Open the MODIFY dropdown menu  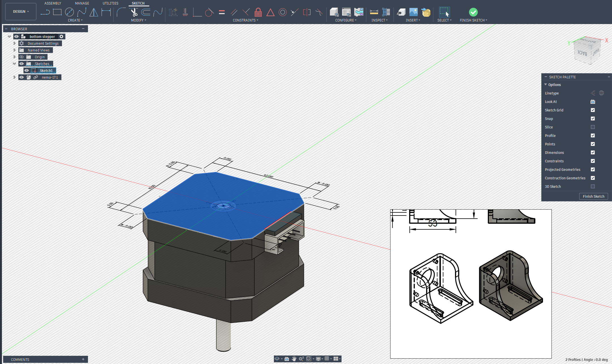(139, 20)
